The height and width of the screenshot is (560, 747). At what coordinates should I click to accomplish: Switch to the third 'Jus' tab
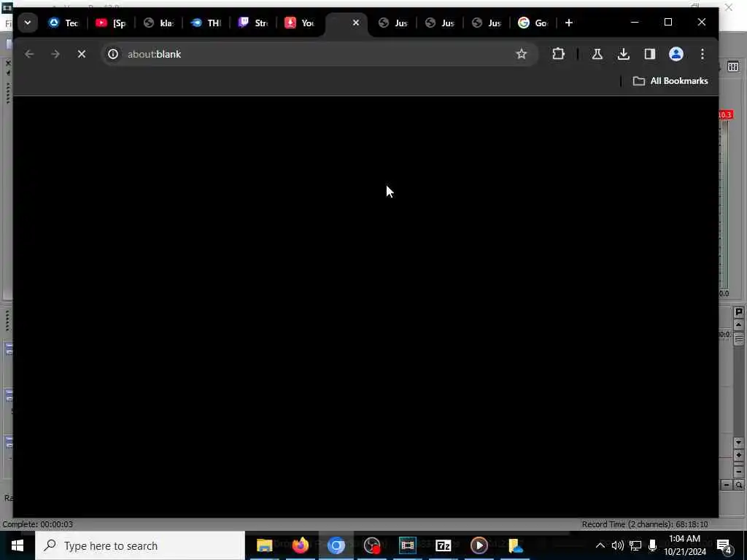click(487, 23)
